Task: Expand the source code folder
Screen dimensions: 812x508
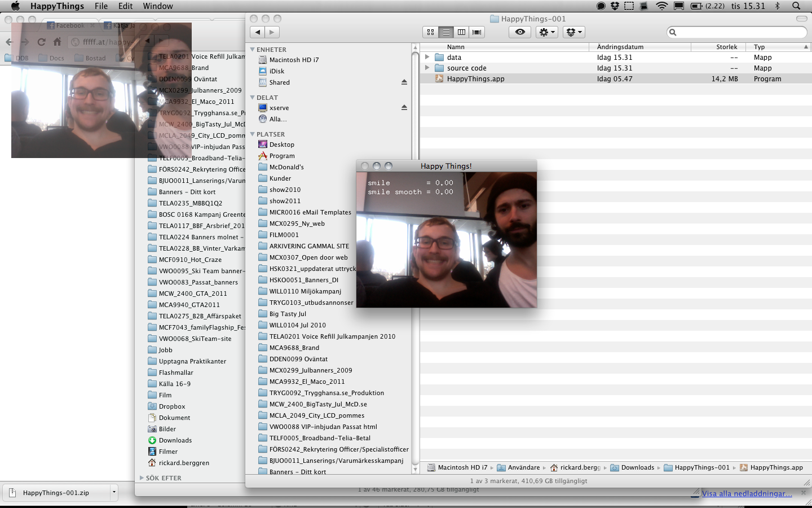Action: click(x=427, y=68)
